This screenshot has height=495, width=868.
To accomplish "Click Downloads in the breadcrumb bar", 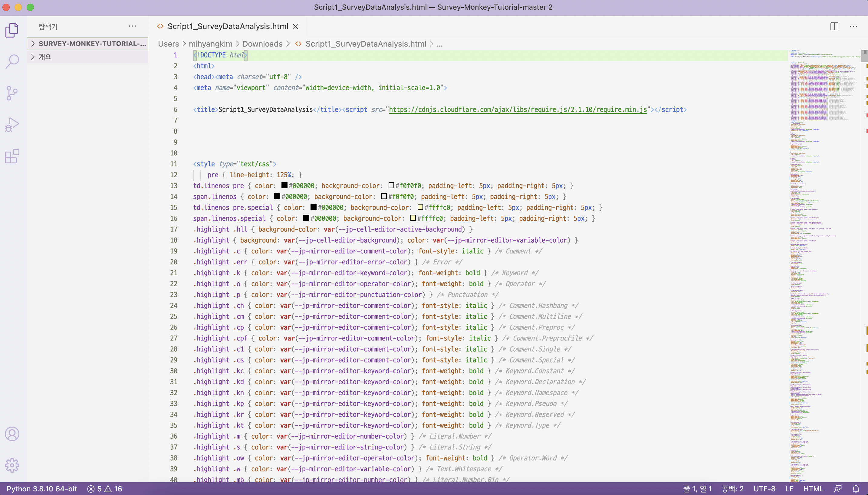I will point(262,44).
